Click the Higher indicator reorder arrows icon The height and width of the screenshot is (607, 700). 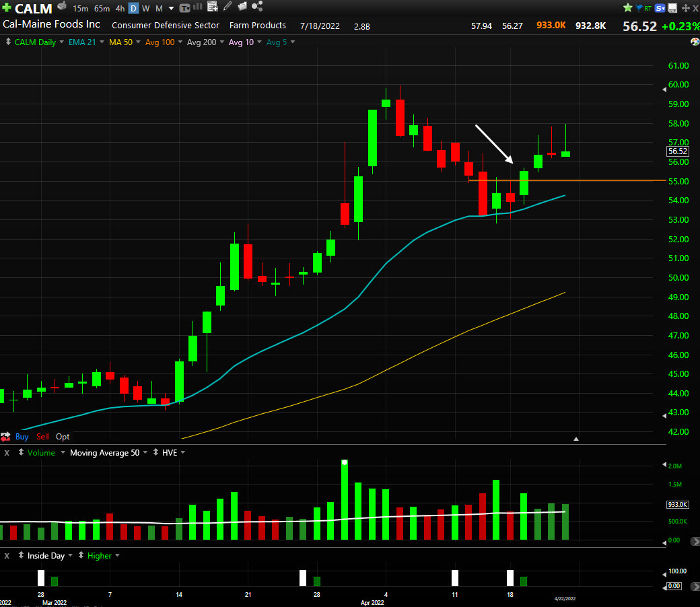(81, 555)
